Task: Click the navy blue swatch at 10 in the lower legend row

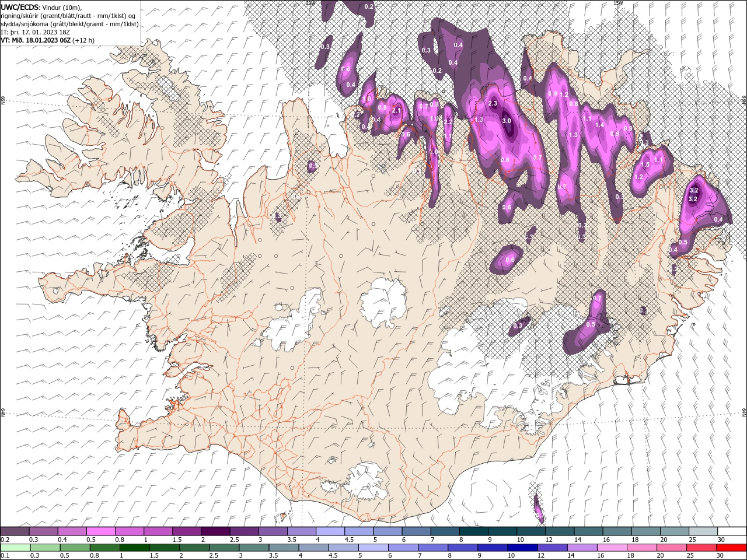Action: (x=523, y=548)
